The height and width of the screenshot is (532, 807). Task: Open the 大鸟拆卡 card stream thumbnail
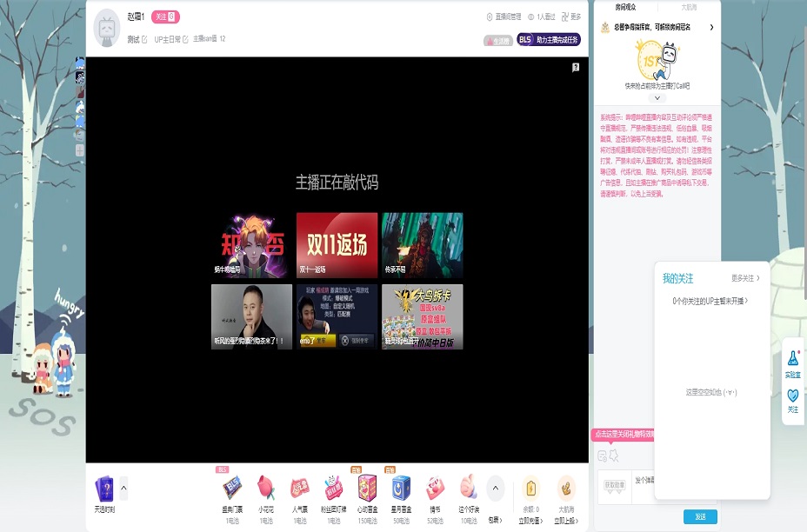click(x=423, y=317)
